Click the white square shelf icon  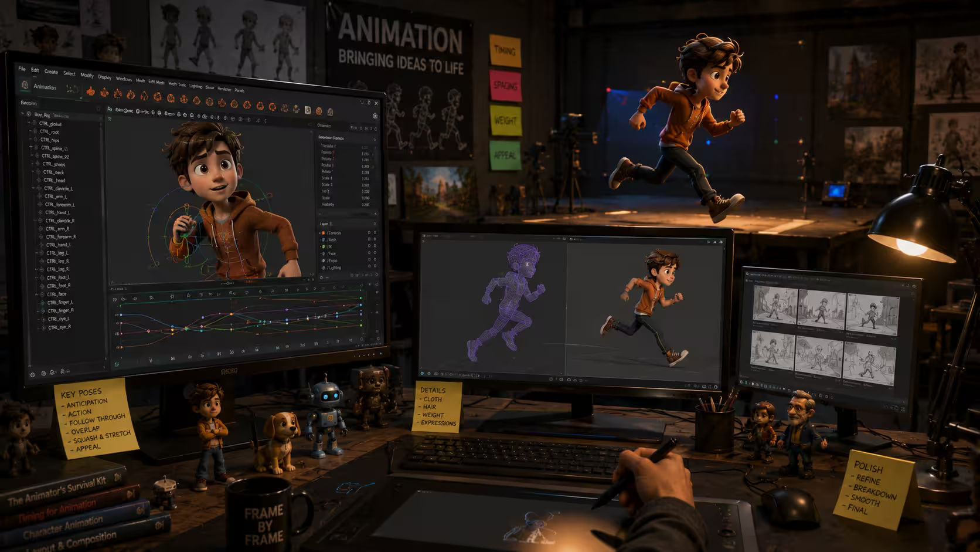[x=308, y=110]
